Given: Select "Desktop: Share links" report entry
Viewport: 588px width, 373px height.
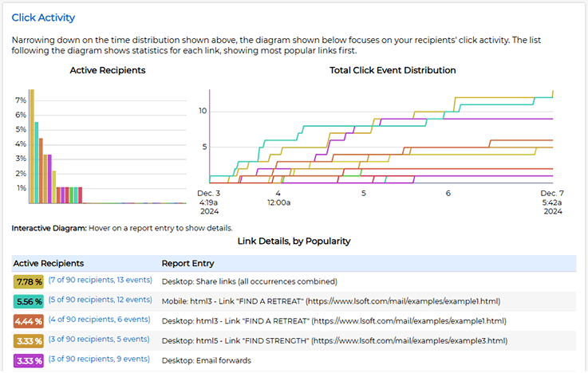Looking at the screenshot, I should coord(249,281).
